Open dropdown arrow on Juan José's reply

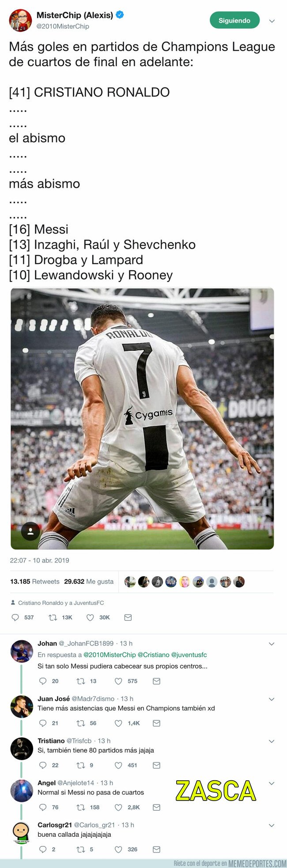(272, 699)
